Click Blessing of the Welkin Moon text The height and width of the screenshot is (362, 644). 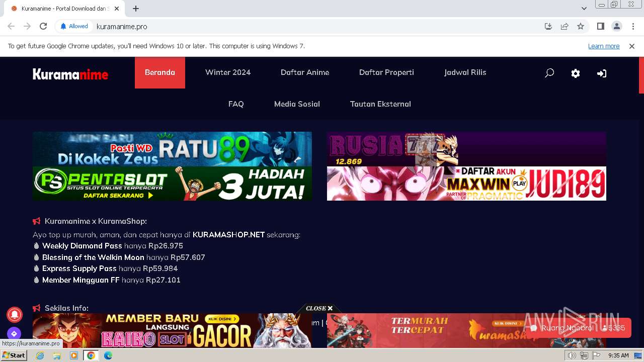pos(93,257)
